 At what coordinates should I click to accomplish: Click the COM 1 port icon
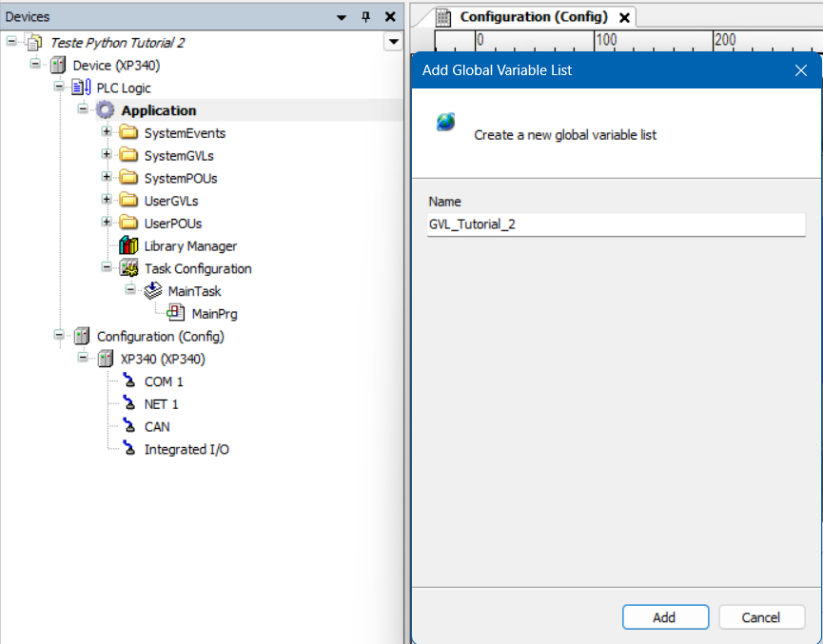point(128,381)
